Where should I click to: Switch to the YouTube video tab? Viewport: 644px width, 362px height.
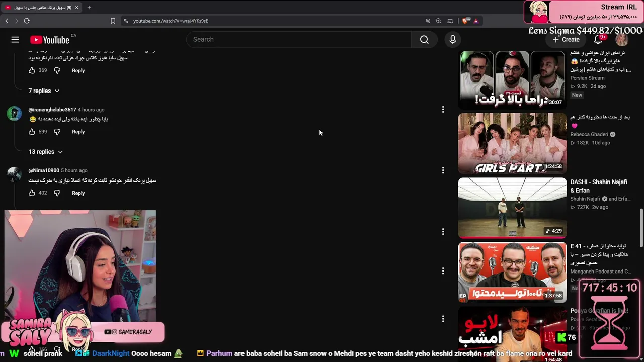coord(41,7)
